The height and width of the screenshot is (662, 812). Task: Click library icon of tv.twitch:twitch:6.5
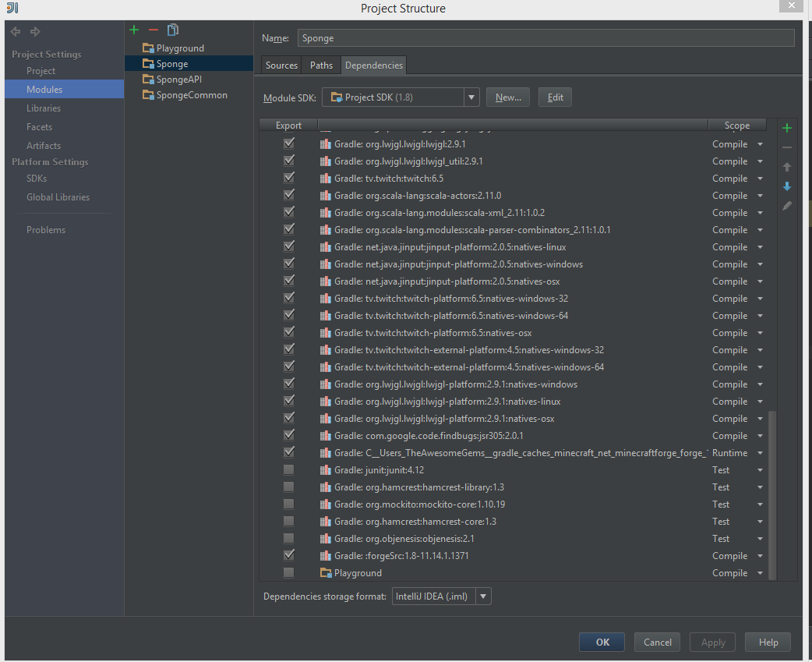[x=325, y=179]
